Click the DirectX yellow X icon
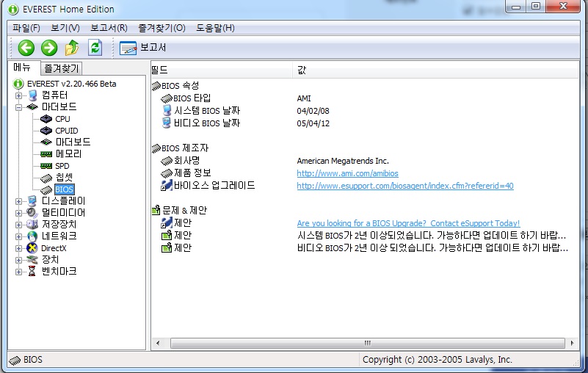The image size is (588, 373). (x=32, y=248)
